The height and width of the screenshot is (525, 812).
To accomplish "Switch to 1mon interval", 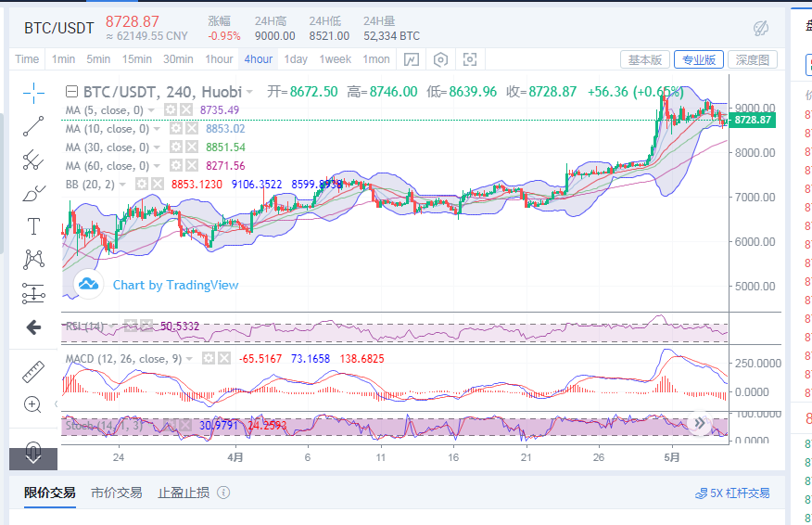I will click(376, 59).
